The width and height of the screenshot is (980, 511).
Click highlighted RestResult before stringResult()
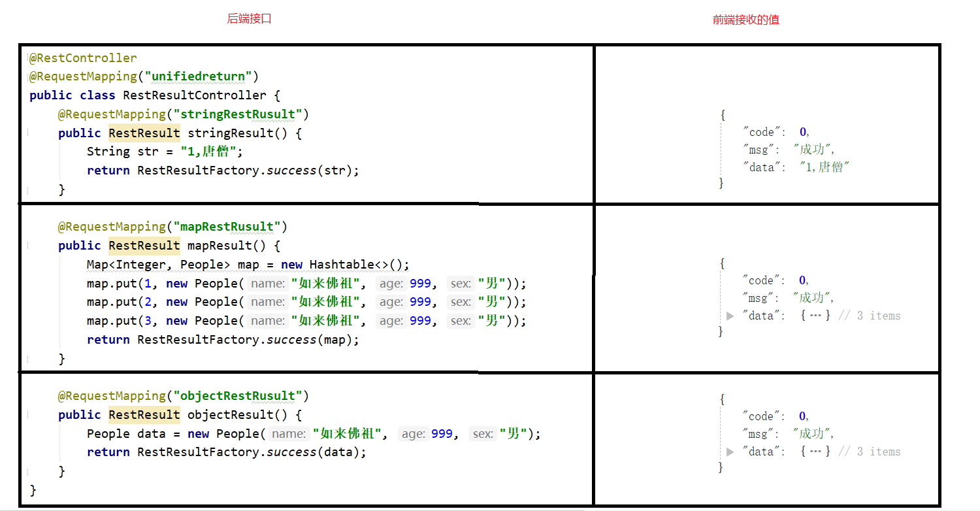click(144, 133)
